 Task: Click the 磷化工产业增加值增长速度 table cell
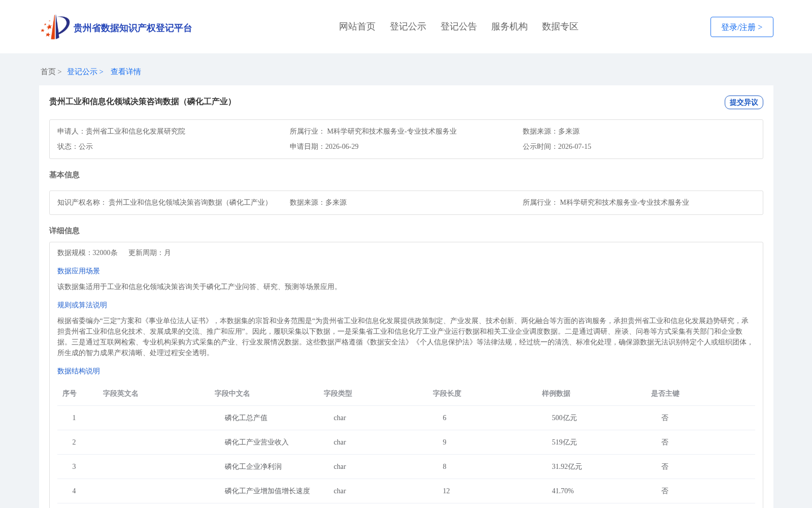click(x=267, y=491)
